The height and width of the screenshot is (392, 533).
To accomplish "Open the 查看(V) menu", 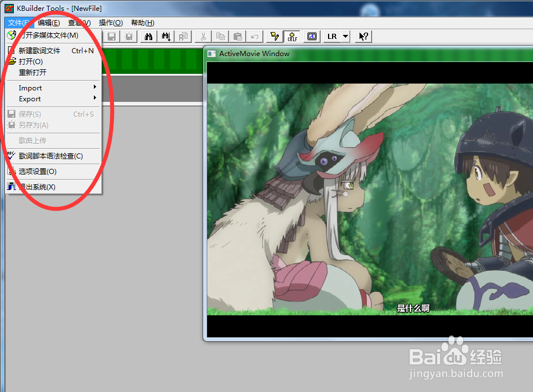I will point(79,23).
